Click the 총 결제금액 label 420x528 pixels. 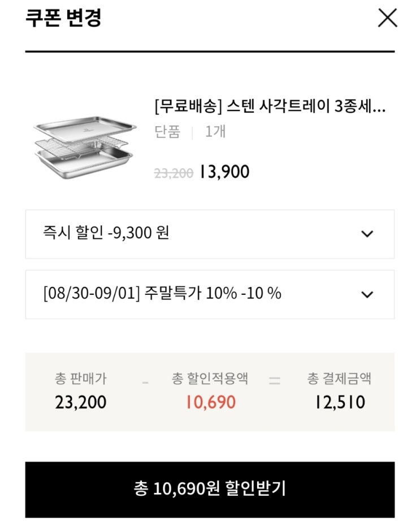(x=340, y=379)
